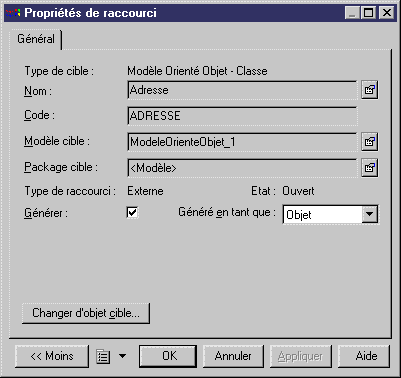Click the Nom field containing Adresse
The height and width of the screenshot is (378, 401).
pyautogui.click(x=242, y=90)
